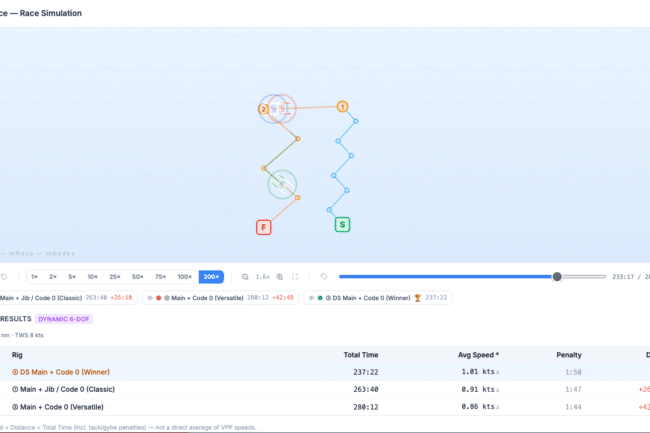Click the Total Time column header
650x433 pixels.
[361, 355]
